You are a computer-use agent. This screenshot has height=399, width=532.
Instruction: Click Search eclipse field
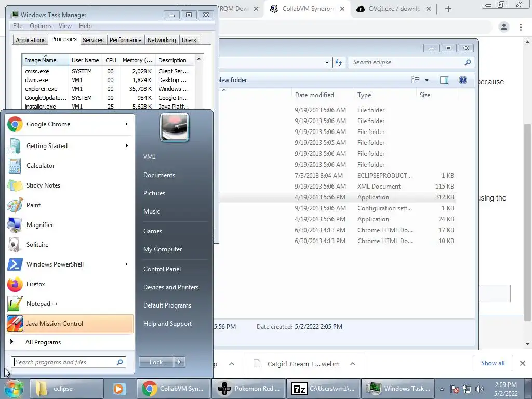[x=411, y=62]
